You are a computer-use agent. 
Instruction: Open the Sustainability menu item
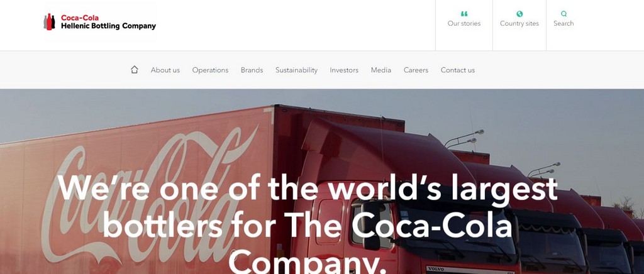297,70
